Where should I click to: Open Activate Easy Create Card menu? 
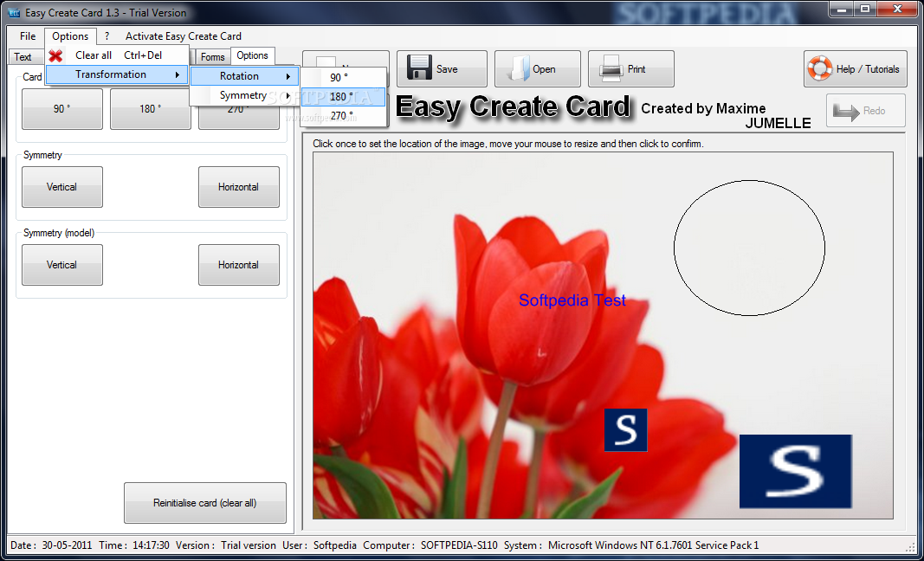pyautogui.click(x=184, y=36)
